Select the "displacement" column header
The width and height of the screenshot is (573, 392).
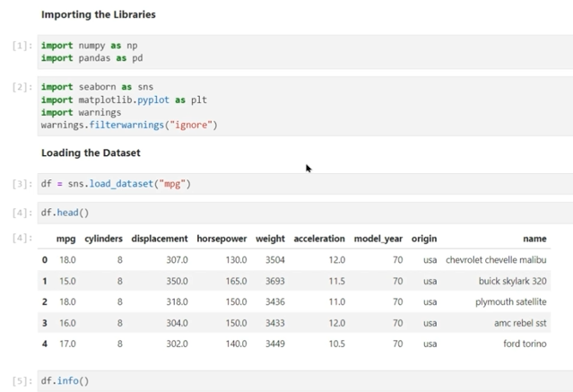point(160,239)
